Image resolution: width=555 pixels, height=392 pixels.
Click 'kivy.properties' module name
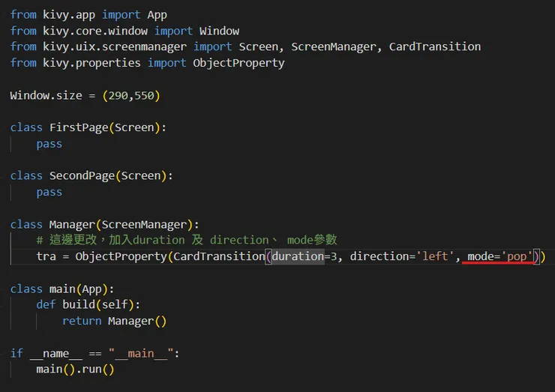pyautogui.click(x=91, y=63)
